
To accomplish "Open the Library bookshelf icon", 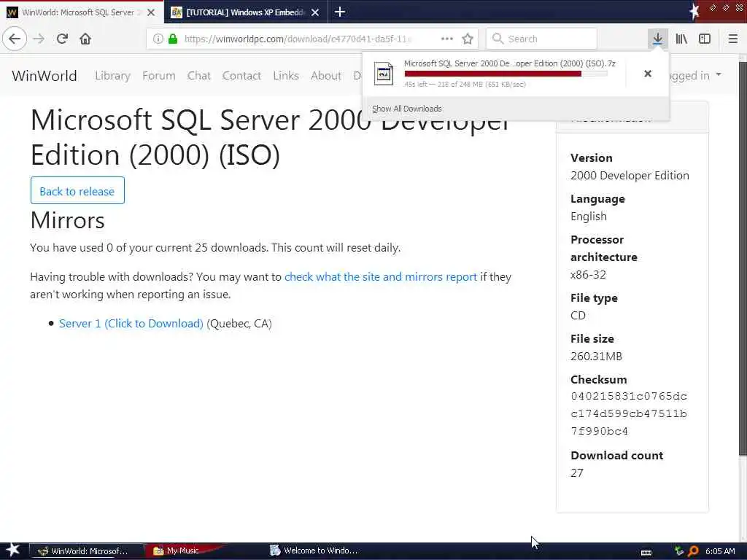I will point(681,39).
